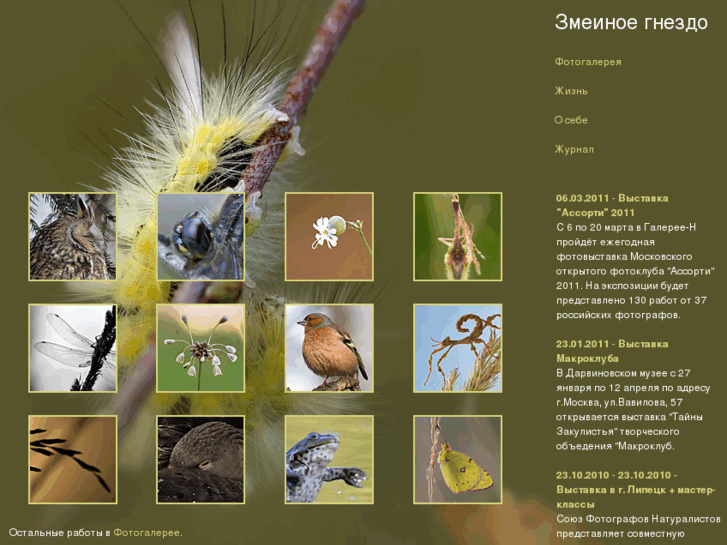Click the frog photo thumbnail
The height and width of the screenshot is (545, 727).
pyautogui.click(x=329, y=460)
